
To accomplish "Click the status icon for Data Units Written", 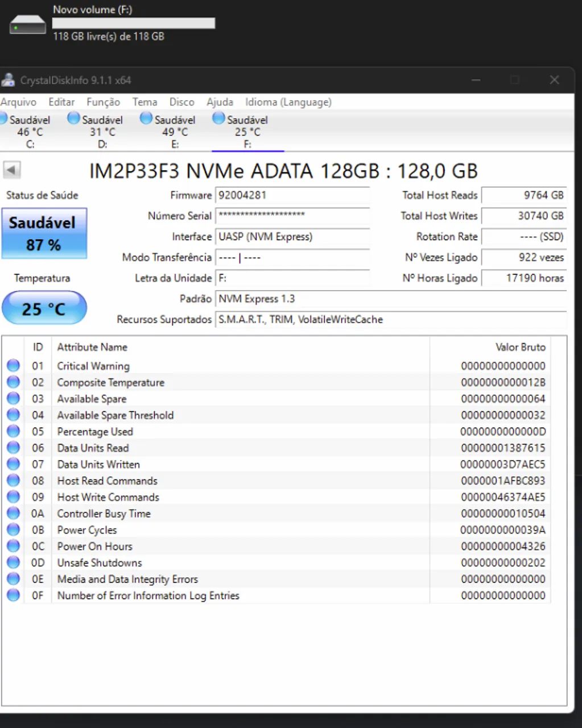I will [13, 464].
